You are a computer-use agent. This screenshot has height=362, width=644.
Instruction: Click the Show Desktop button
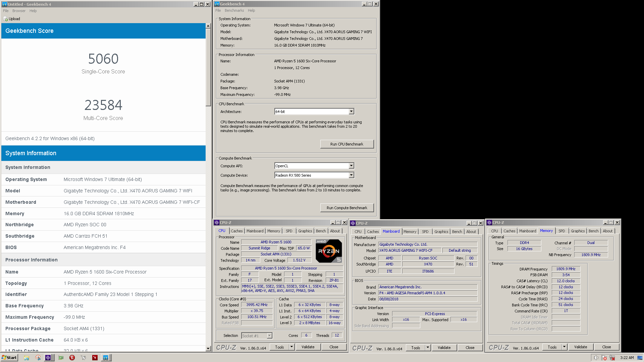pyautogui.click(x=641, y=358)
